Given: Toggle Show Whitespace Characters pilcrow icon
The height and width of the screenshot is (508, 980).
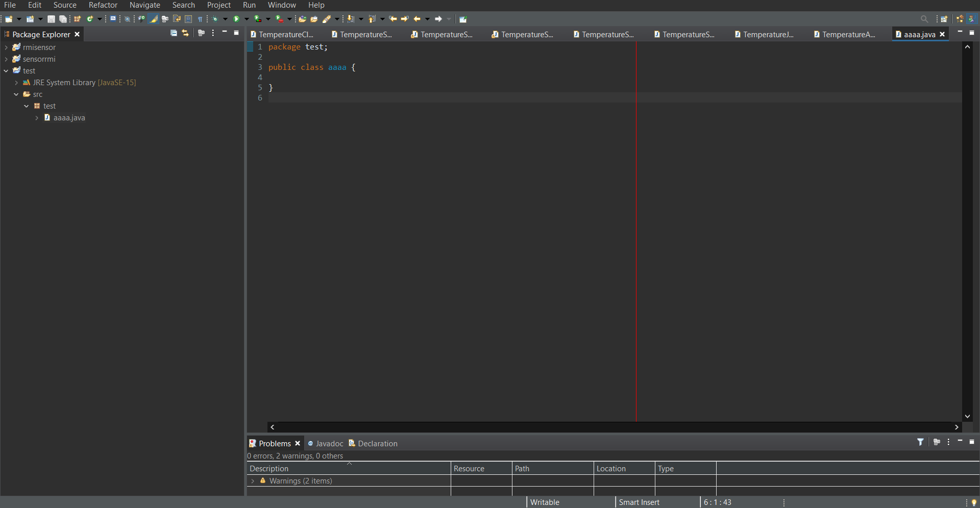Looking at the screenshot, I should (200, 19).
